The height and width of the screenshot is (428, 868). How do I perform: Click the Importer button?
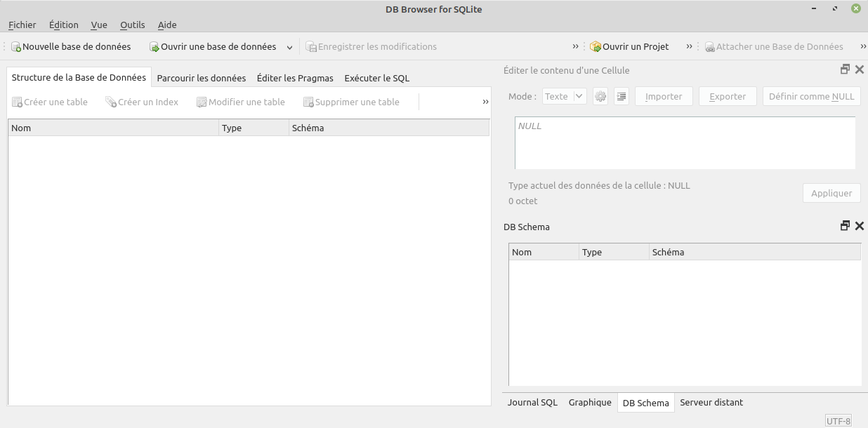point(664,96)
